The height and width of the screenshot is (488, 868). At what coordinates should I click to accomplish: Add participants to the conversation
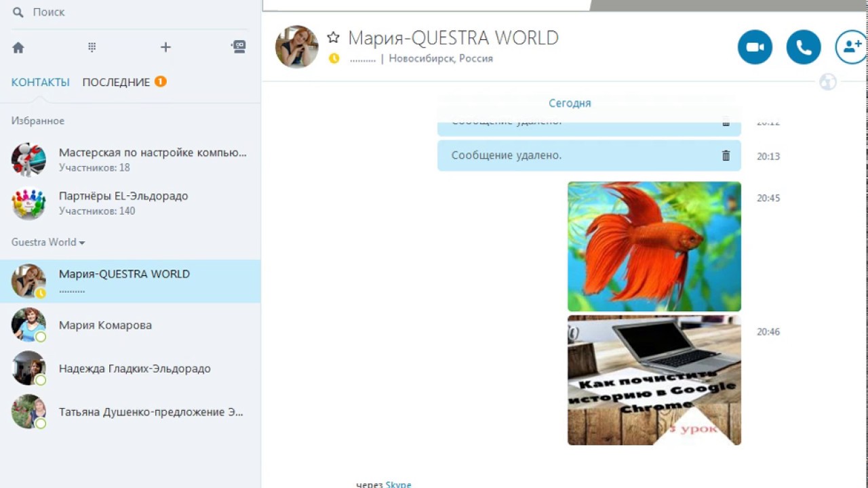[852, 47]
